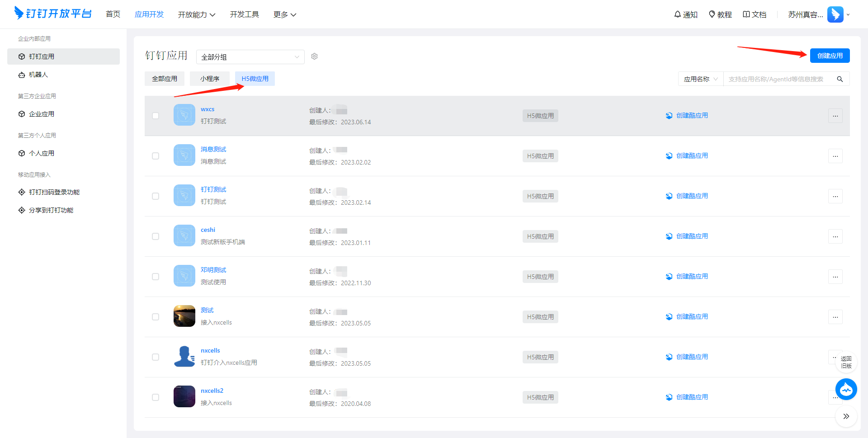The height and width of the screenshot is (438, 868).
Task: Check the box for the wxcs app
Action: click(156, 116)
